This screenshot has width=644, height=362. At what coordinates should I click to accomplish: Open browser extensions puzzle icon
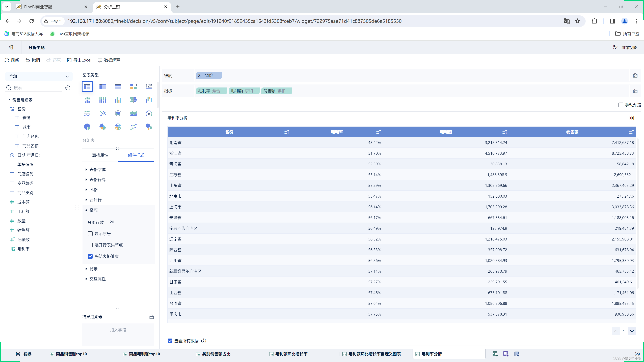(595, 21)
